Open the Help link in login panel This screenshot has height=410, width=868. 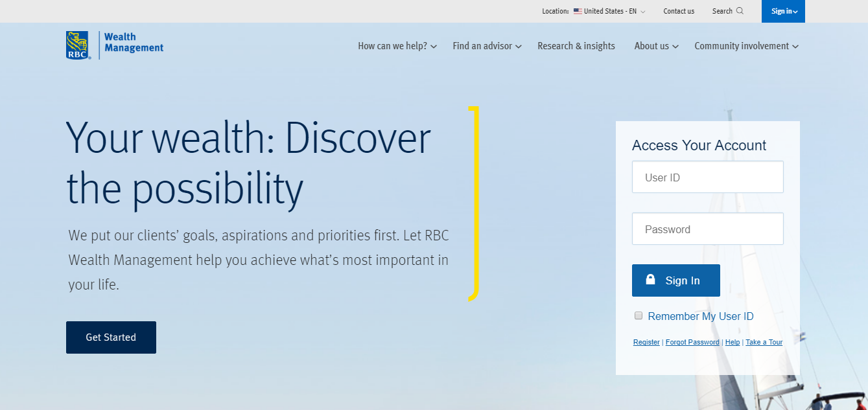click(x=733, y=342)
